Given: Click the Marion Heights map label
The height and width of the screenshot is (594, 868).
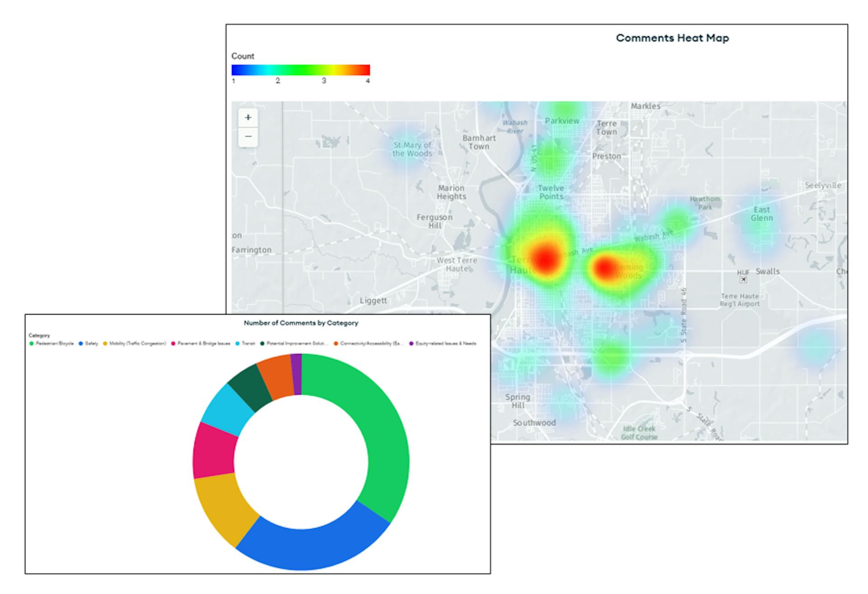Looking at the screenshot, I should pos(451,192).
